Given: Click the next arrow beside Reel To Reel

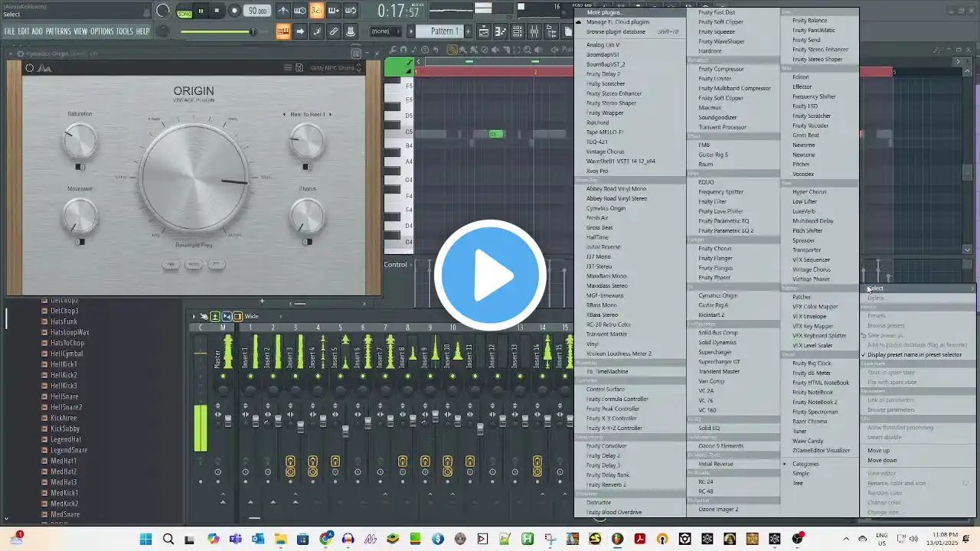Looking at the screenshot, I should (331, 115).
